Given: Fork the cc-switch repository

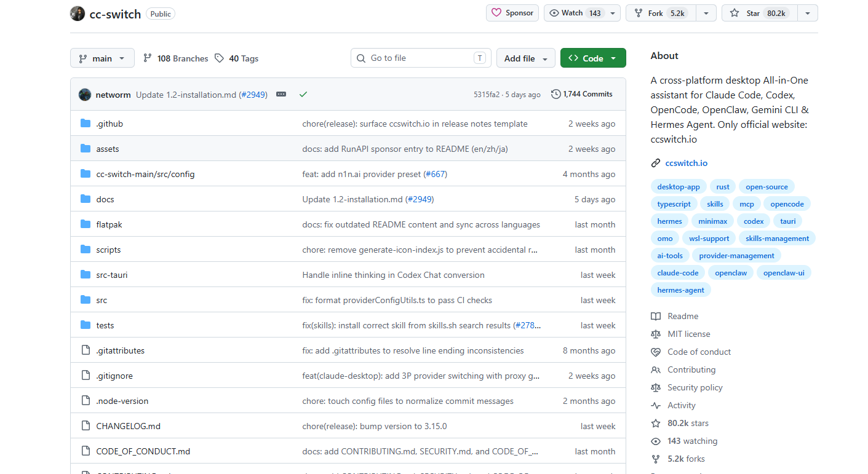Looking at the screenshot, I should click(661, 13).
